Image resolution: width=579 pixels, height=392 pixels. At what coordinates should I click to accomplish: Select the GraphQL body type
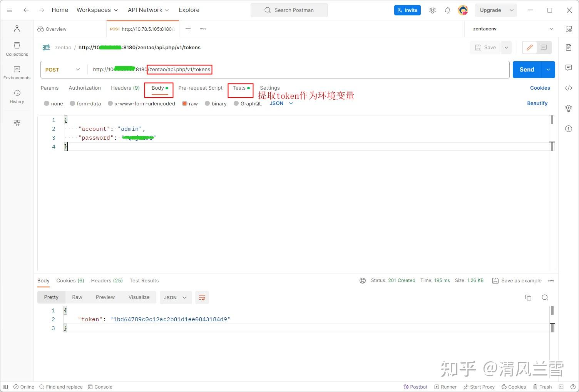coord(248,103)
